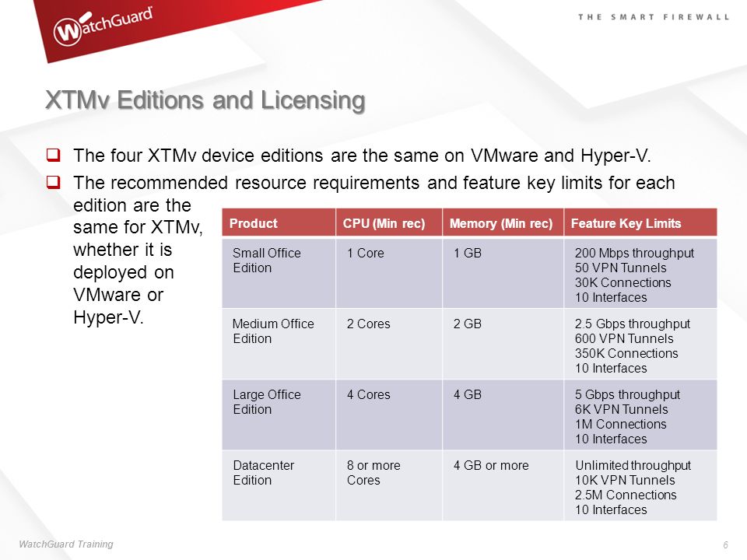
Task: Click 'Feature Key Limits' column header
Action: (640, 223)
